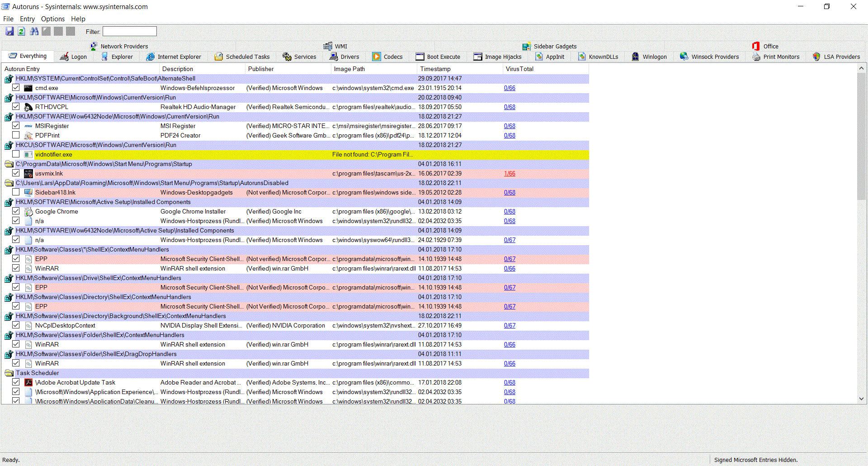
Task: Click the Codecs tab icon
Action: tap(376, 57)
